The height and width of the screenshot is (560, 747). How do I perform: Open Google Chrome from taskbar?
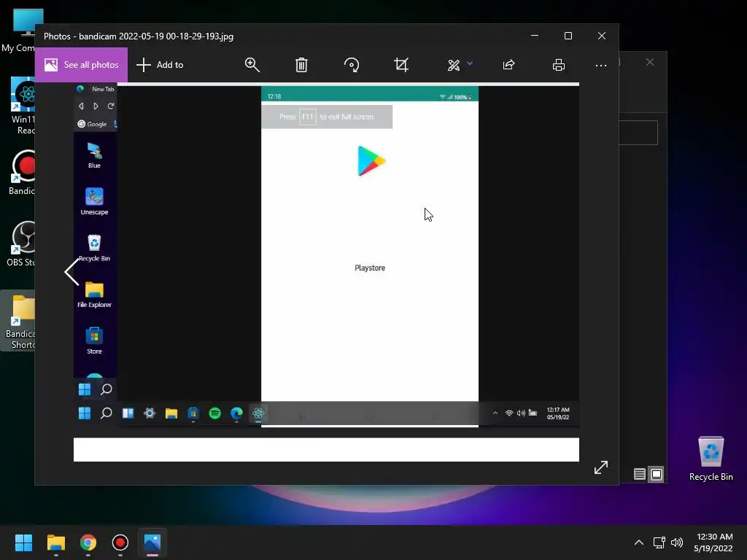click(88, 542)
